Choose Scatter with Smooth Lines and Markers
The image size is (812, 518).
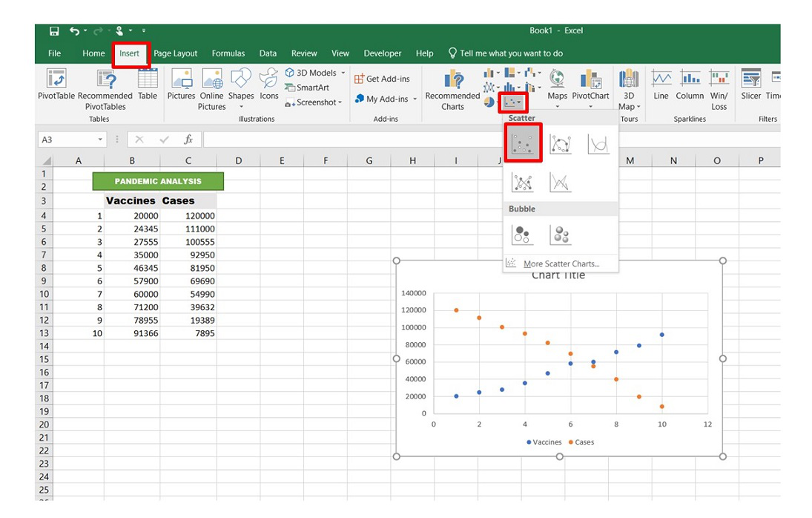pos(561,143)
